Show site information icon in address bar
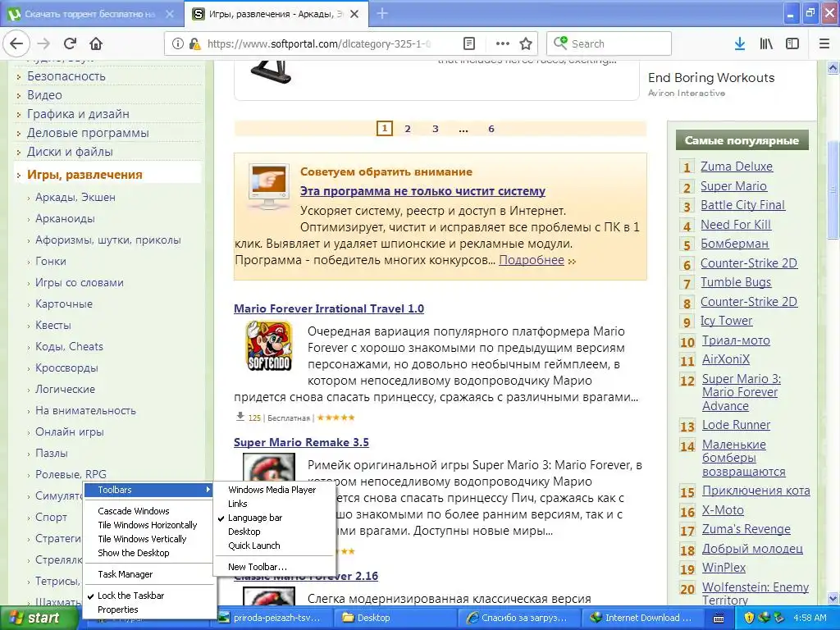This screenshot has width=840, height=630. tap(178, 43)
